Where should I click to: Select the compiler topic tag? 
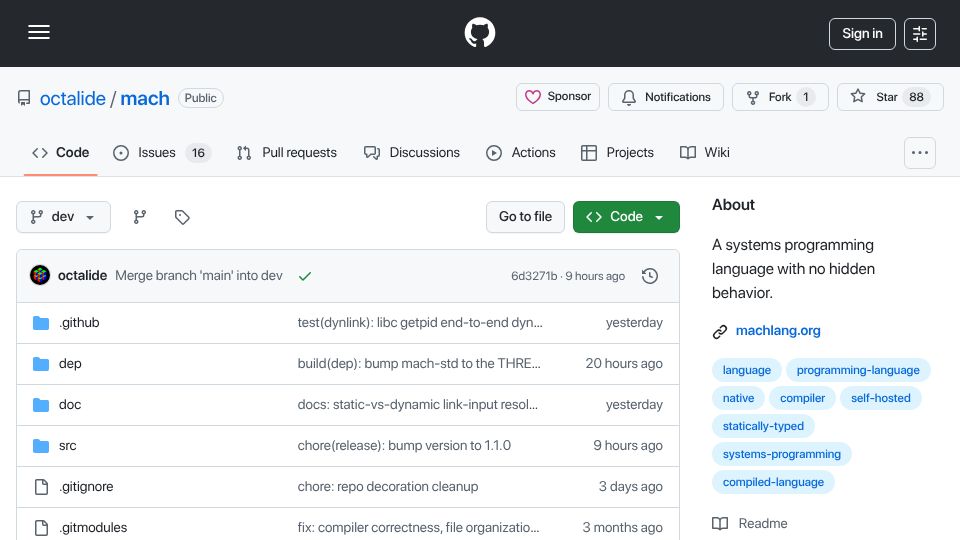tap(802, 398)
